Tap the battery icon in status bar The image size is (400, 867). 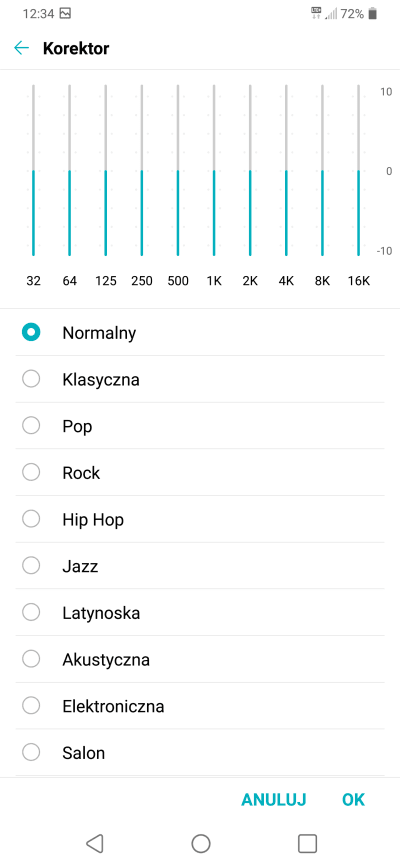coord(373,14)
